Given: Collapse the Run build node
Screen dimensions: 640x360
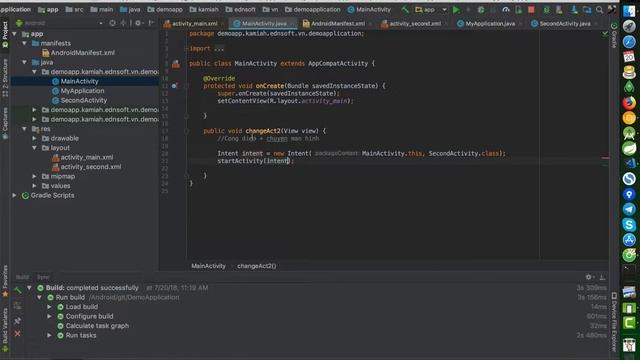Looking at the screenshot, I should 40,298.
